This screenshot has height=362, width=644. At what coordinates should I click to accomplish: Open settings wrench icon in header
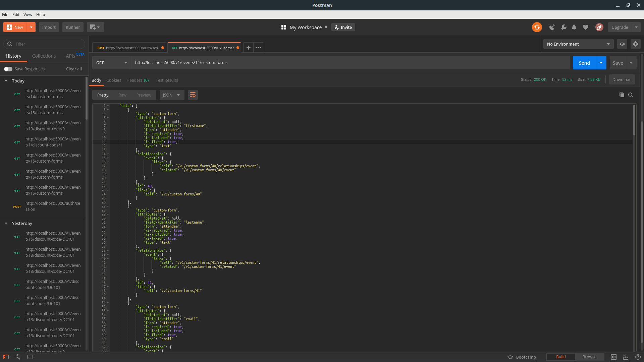coord(563,27)
